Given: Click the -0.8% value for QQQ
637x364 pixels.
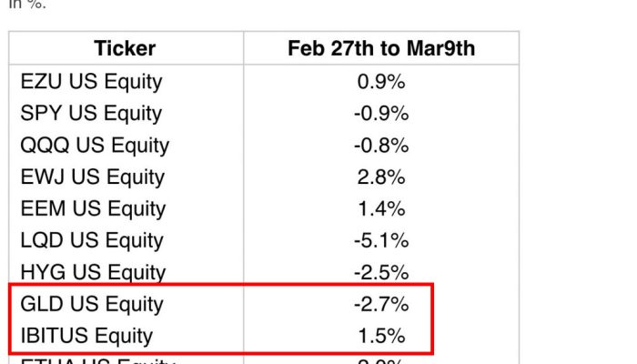Looking at the screenshot, I should [x=381, y=145].
